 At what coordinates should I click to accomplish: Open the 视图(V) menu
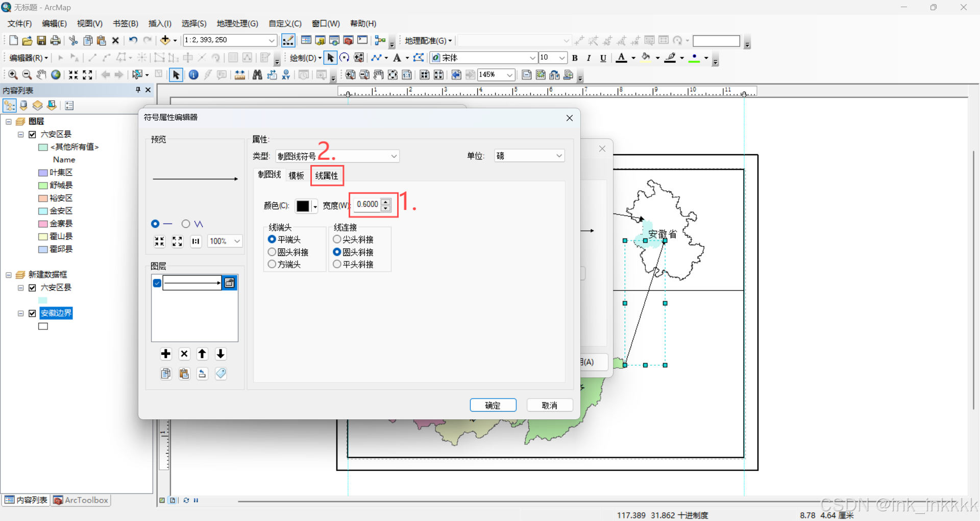[x=90, y=23]
